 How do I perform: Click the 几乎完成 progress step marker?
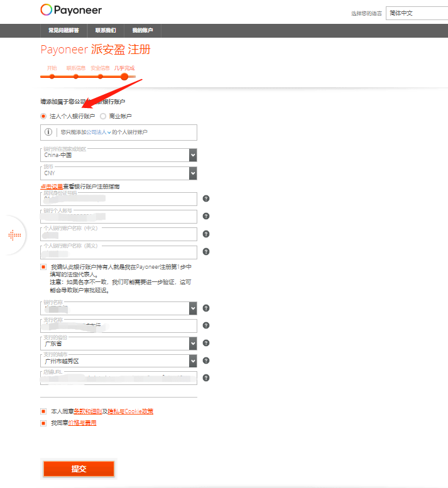[124, 77]
